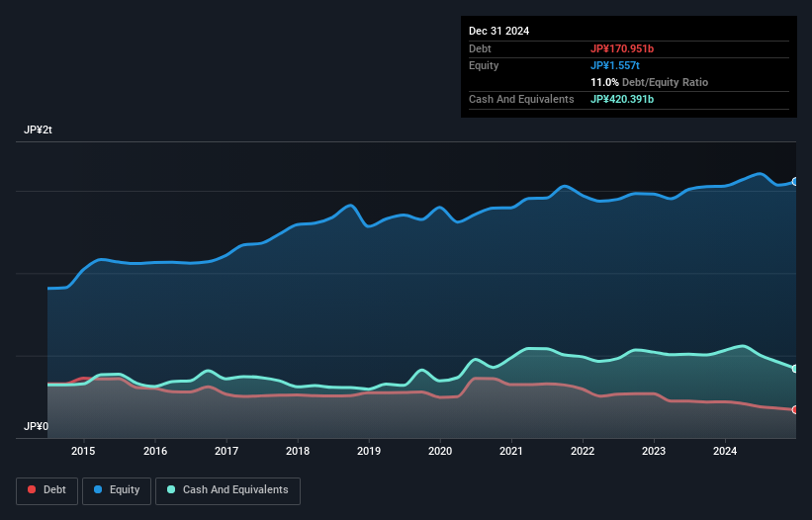Screen dimensions: 812x520
Task: Select the teal Cash end-point marker on chart
Action: coord(795,369)
